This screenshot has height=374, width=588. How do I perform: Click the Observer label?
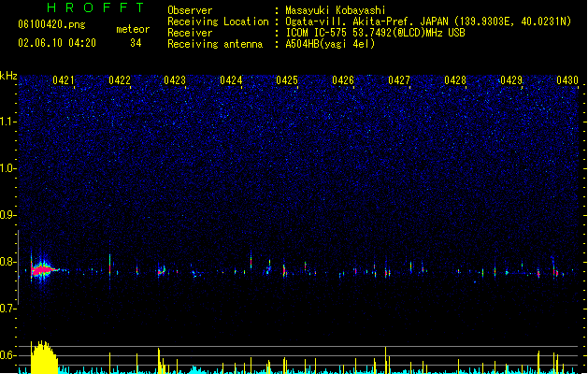click(x=190, y=10)
